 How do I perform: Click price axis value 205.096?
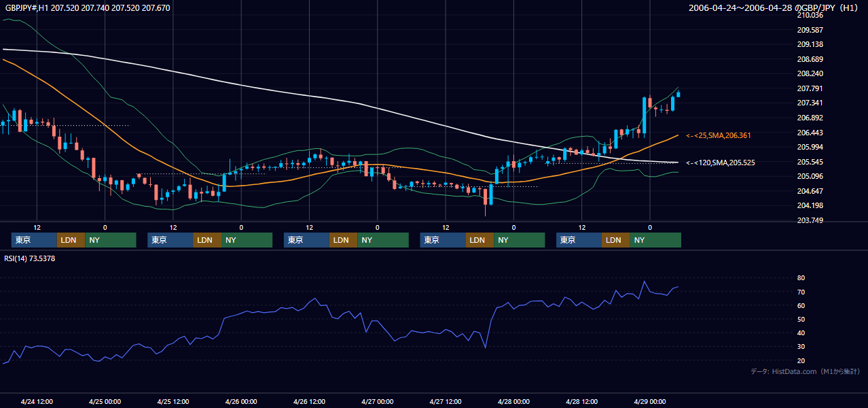pyautogui.click(x=810, y=176)
